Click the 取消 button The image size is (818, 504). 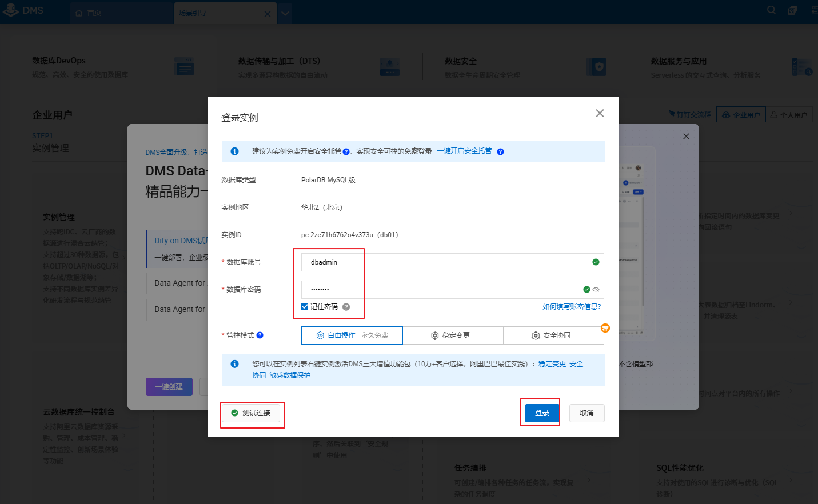[587, 413]
